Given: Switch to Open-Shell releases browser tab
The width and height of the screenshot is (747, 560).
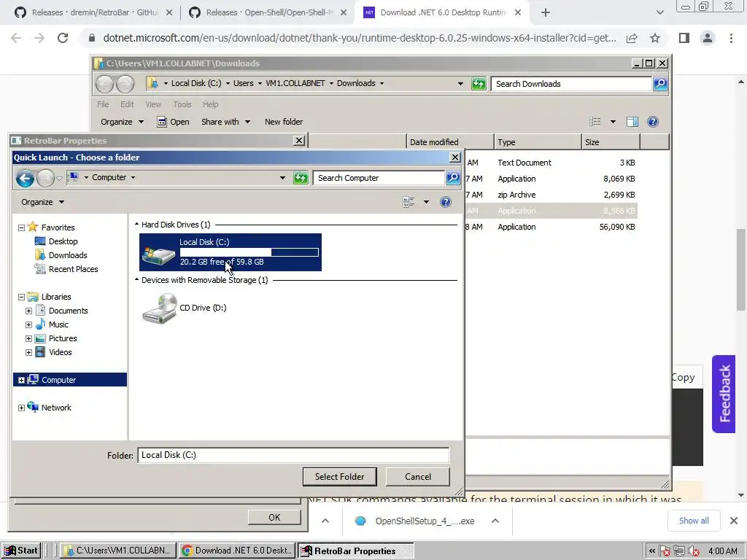Looking at the screenshot, I should point(268,12).
